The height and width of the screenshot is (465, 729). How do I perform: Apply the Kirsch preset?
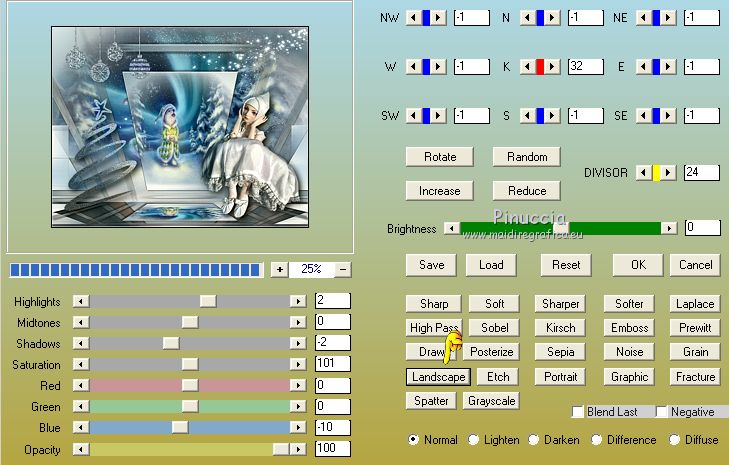coord(560,328)
